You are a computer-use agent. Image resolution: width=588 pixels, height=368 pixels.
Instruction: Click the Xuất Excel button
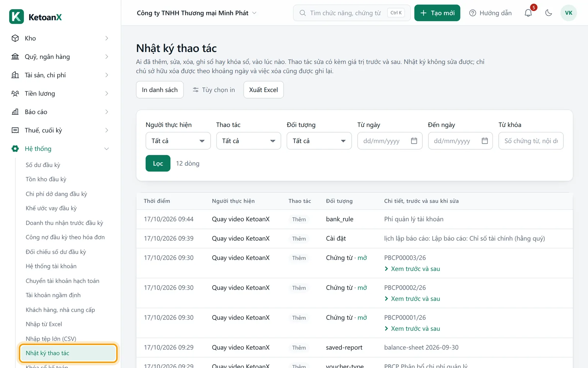[x=263, y=90]
